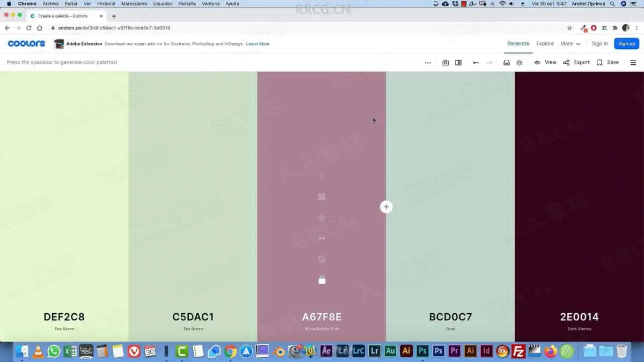Click the camera icon to pick palette from photo
This screenshot has height=362, width=644.
pyautogui.click(x=445, y=63)
